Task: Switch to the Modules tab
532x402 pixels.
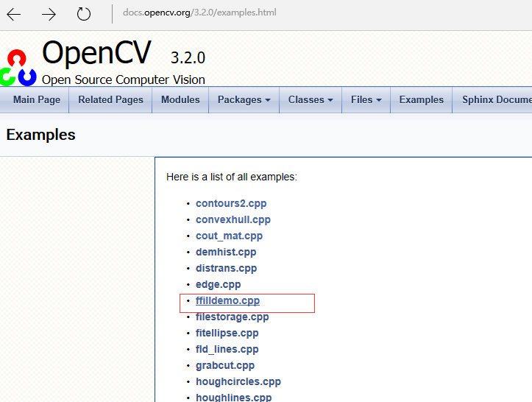Action: click(180, 100)
